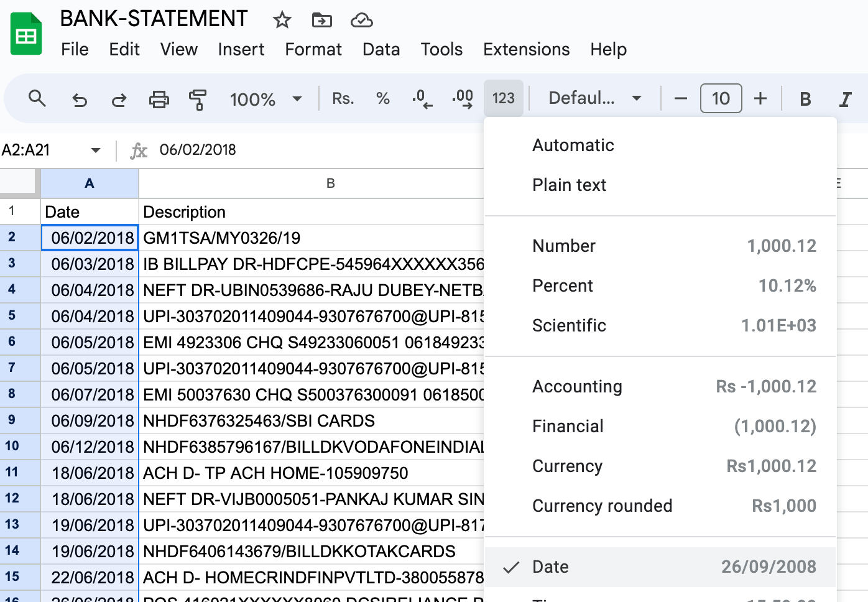Open the Tools menu
868x602 pixels.
click(x=441, y=49)
